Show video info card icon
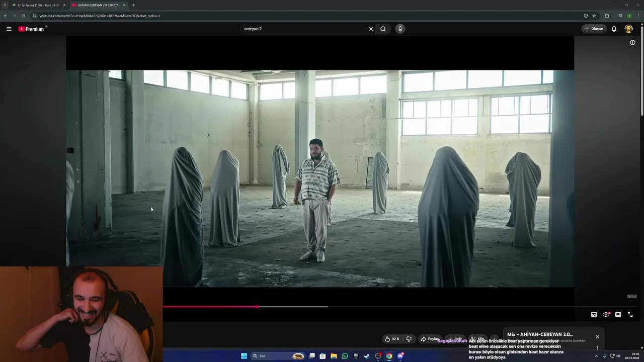Image resolution: width=644 pixels, height=362 pixels. click(x=632, y=42)
